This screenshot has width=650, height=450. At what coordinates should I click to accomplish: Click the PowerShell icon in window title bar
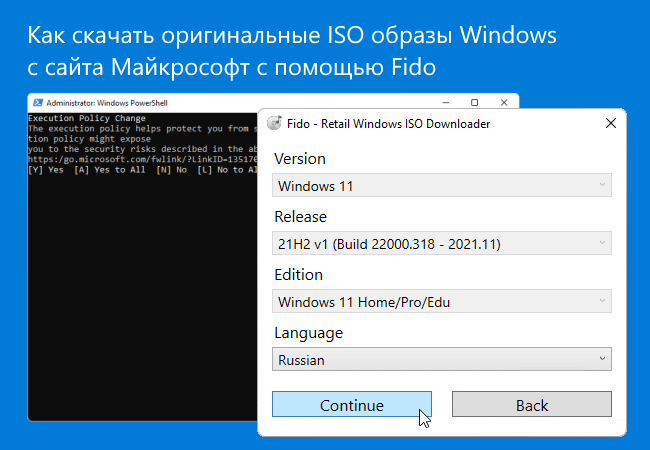point(38,103)
